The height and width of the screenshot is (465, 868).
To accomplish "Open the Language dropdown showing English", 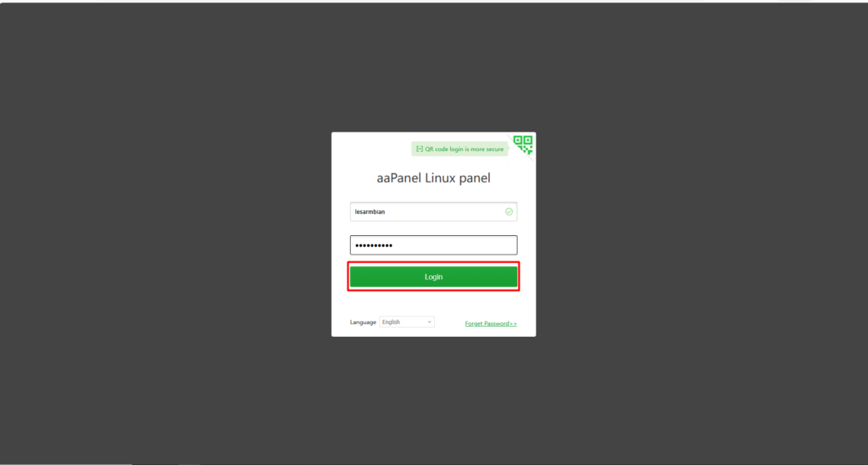I will [407, 322].
